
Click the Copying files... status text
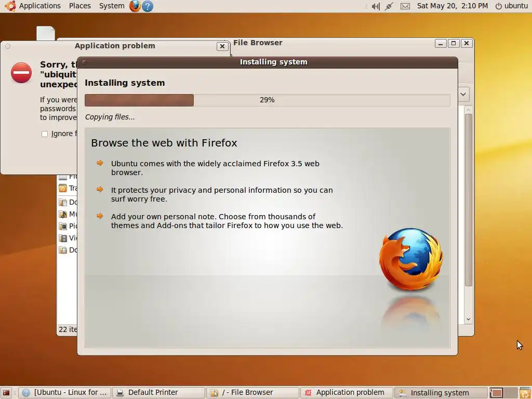110,117
